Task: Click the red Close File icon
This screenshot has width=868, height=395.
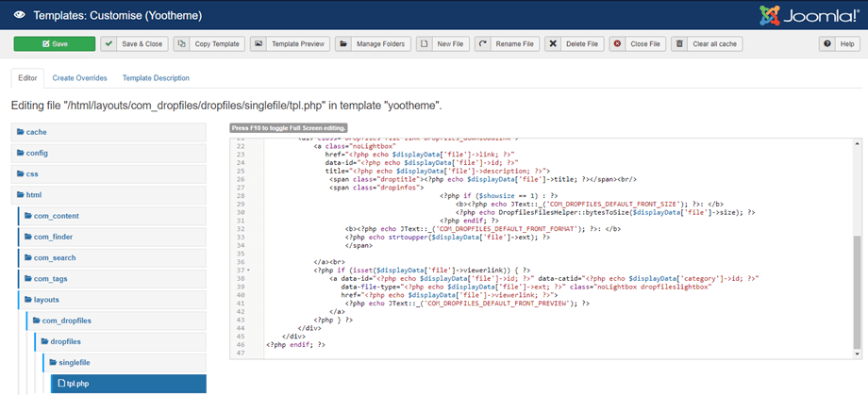Action: [618, 44]
